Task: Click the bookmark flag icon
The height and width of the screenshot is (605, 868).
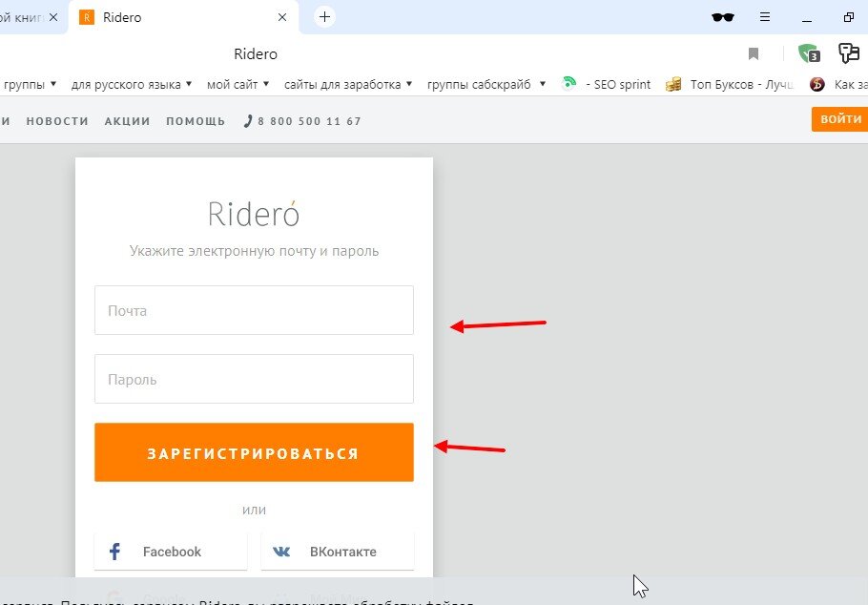Action: click(x=753, y=53)
